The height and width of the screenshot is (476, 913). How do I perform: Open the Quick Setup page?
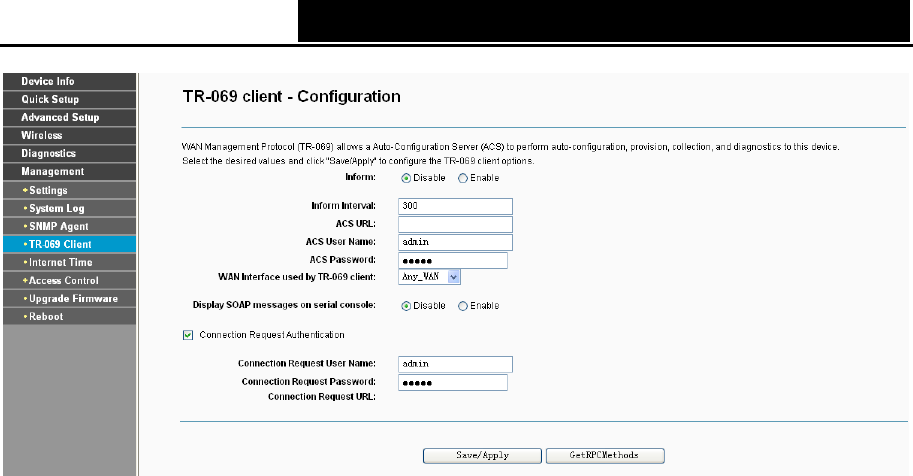pyautogui.click(x=69, y=100)
